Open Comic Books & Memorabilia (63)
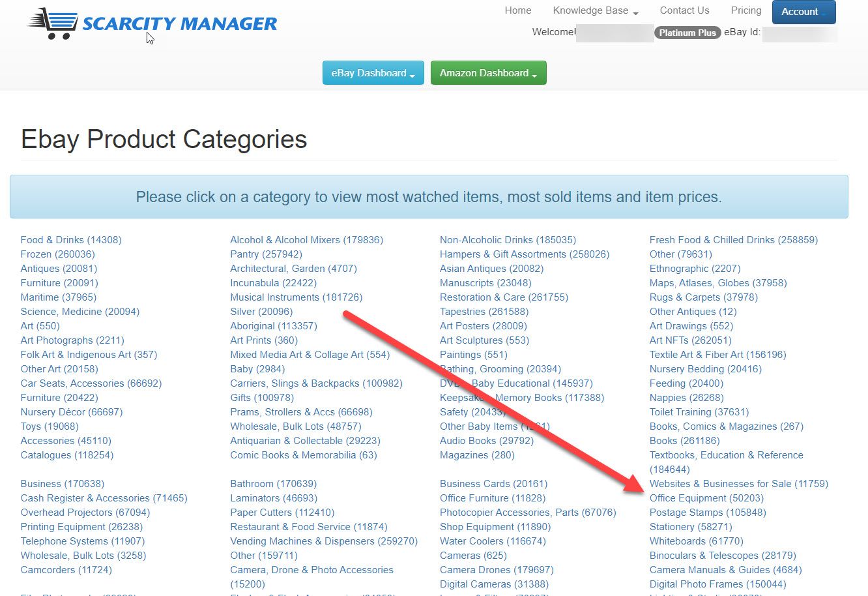Screen dimensions: 868x596 pos(304,455)
